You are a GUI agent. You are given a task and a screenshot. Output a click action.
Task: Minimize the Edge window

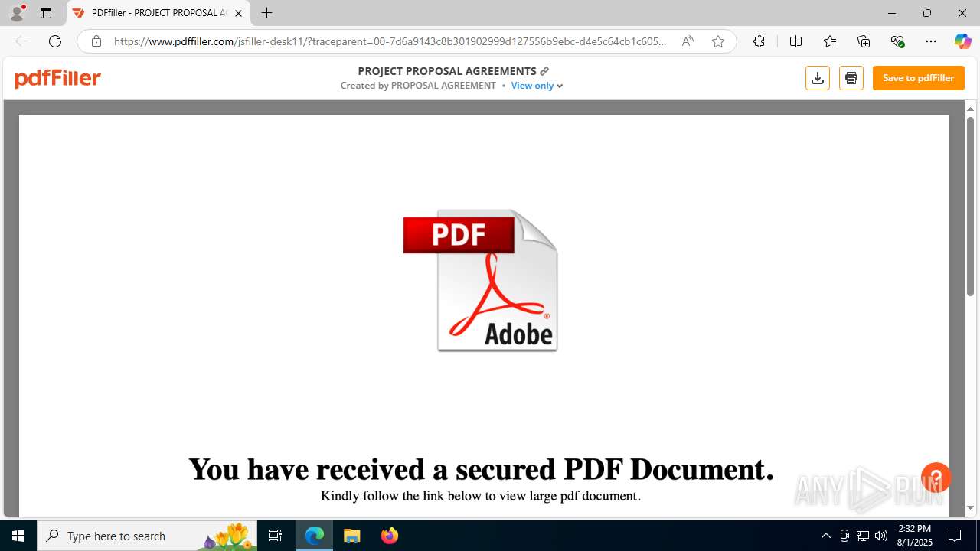click(x=892, y=13)
